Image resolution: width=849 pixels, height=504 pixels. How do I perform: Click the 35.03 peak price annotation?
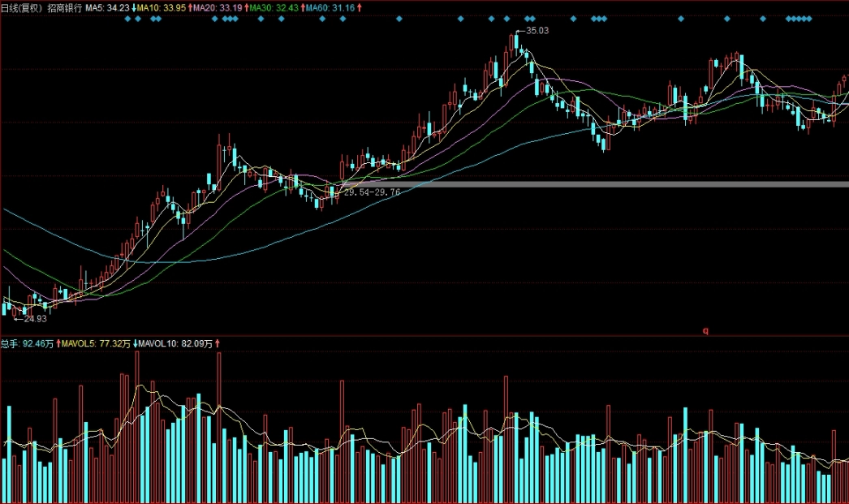pyautogui.click(x=537, y=31)
